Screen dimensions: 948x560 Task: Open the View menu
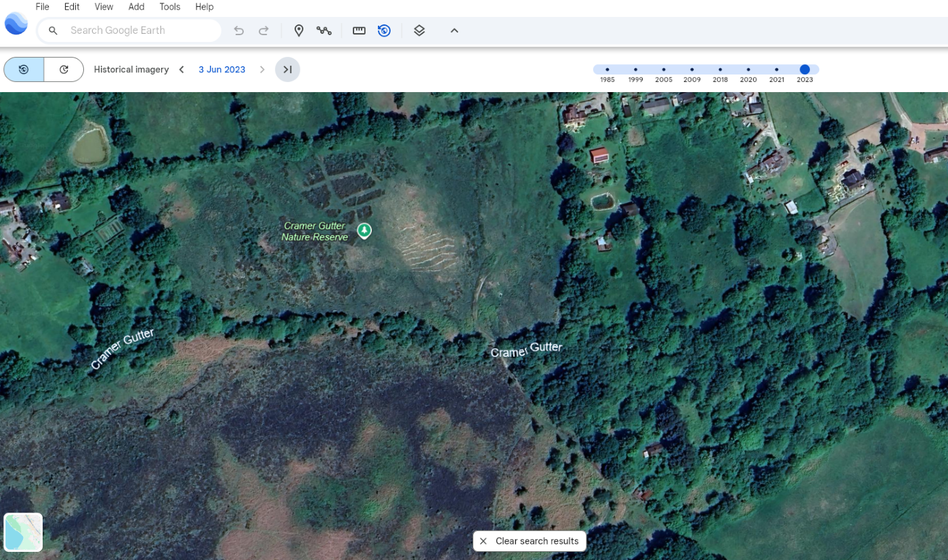[104, 7]
